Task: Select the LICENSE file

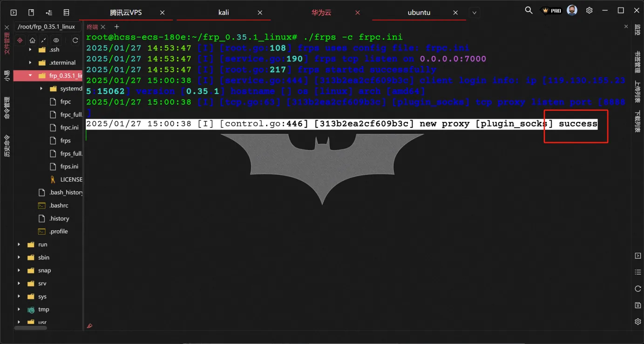Action: pos(71,180)
